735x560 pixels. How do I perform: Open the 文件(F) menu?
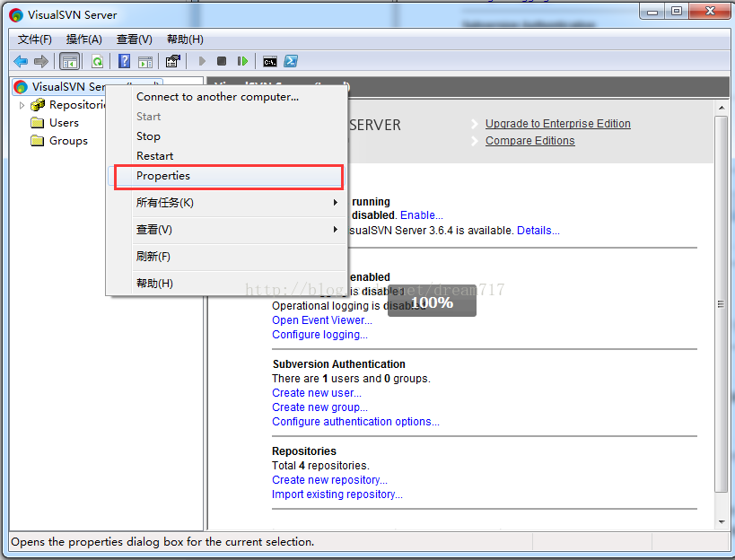[35, 39]
